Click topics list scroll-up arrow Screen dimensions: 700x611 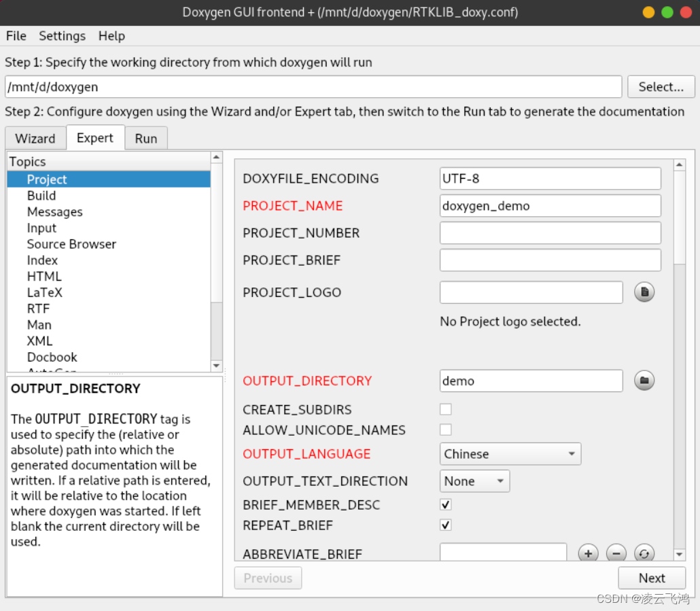(217, 158)
